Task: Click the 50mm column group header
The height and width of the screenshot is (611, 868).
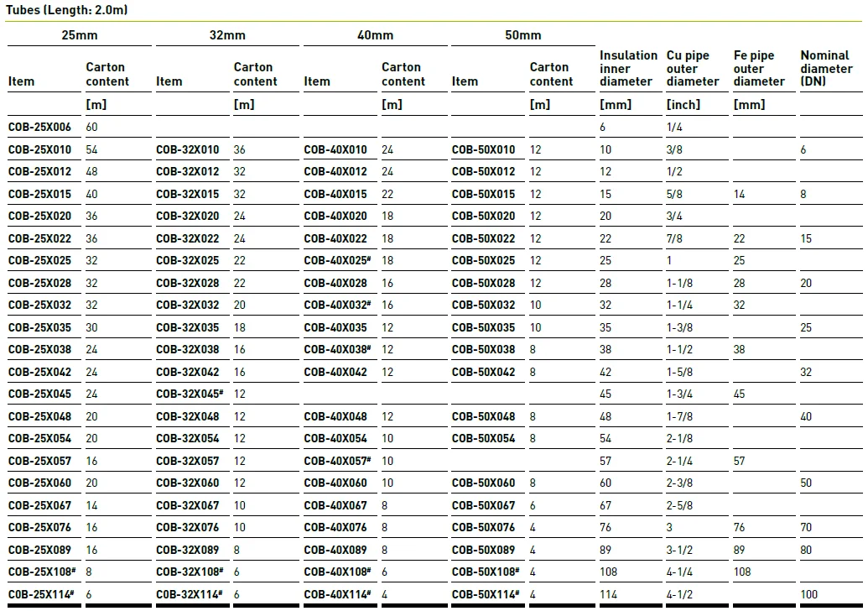Action: click(523, 35)
